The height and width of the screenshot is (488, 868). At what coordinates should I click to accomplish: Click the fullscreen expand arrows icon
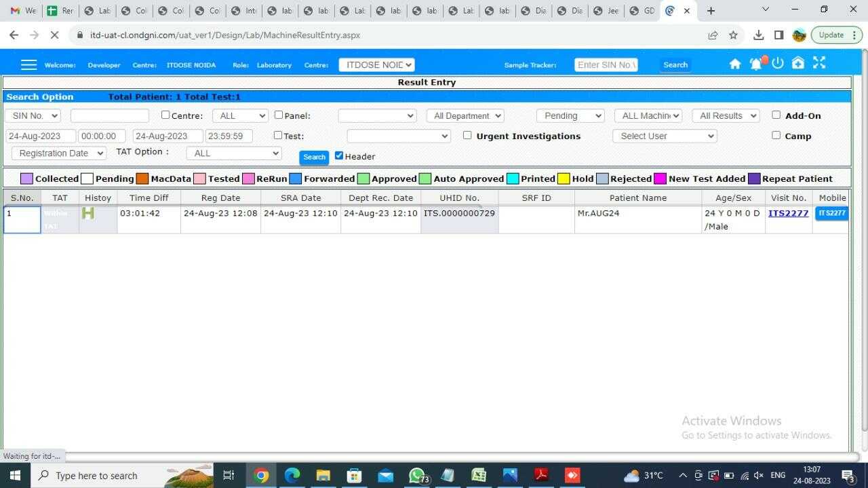coord(818,62)
